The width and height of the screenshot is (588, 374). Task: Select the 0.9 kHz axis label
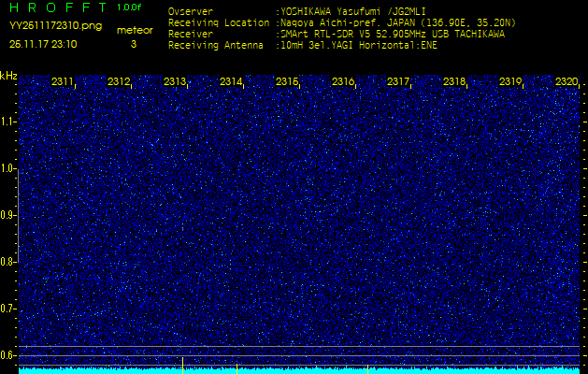[8, 215]
